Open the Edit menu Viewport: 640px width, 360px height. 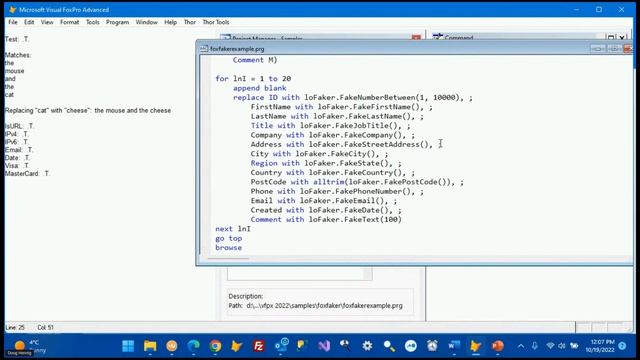pyautogui.click(x=29, y=22)
